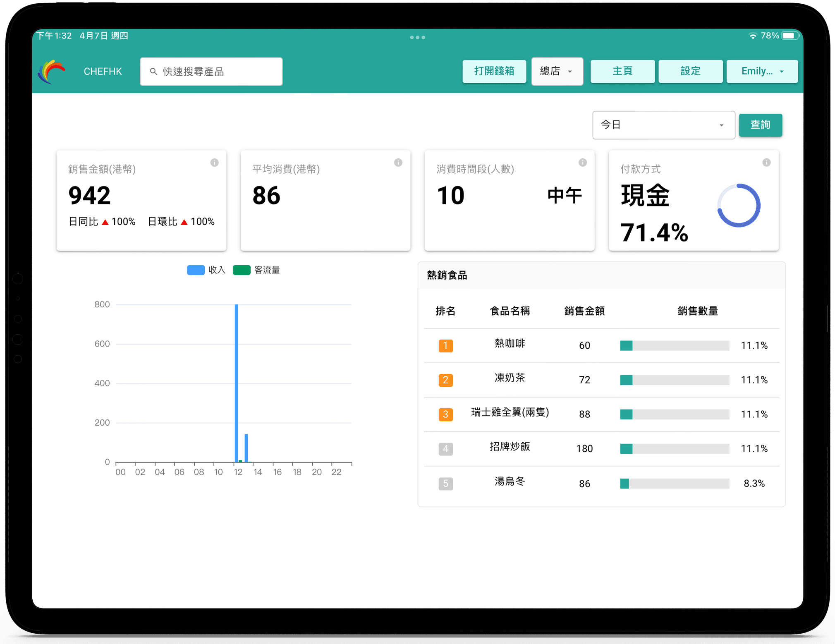Click the rank 4 grey badge
The height and width of the screenshot is (644, 835).
(x=445, y=448)
